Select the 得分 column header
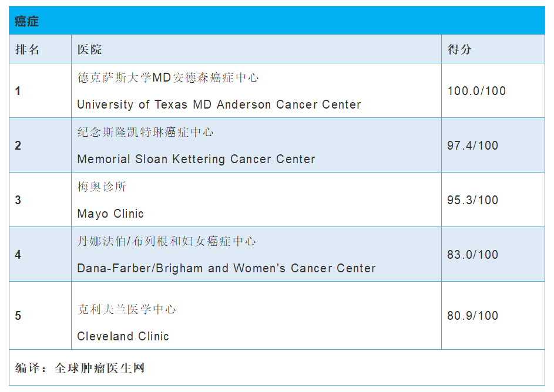The height and width of the screenshot is (392, 554). click(x=459, y=50)
